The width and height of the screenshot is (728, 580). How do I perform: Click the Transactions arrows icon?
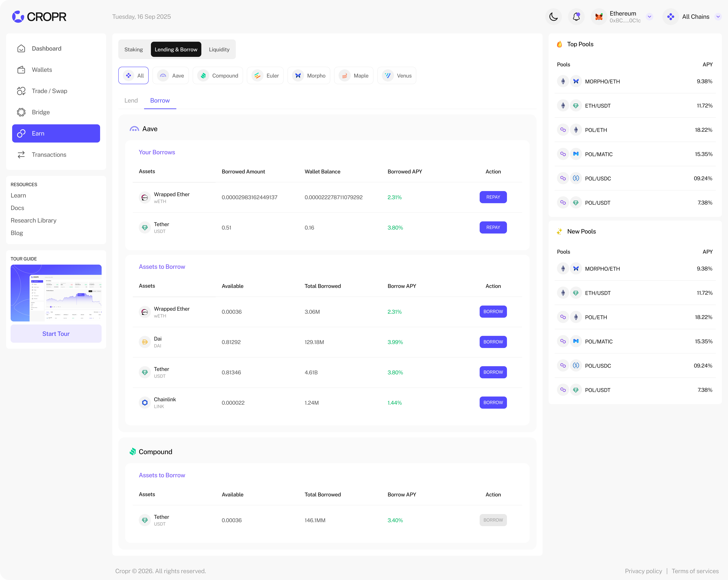coord(21,155)
